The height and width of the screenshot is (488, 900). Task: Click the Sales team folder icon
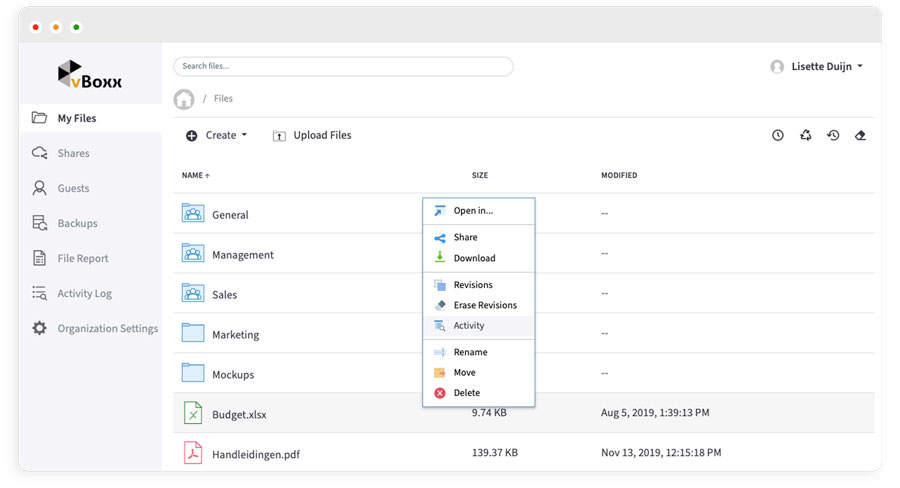pyautogui.click(x=193, y=293)
